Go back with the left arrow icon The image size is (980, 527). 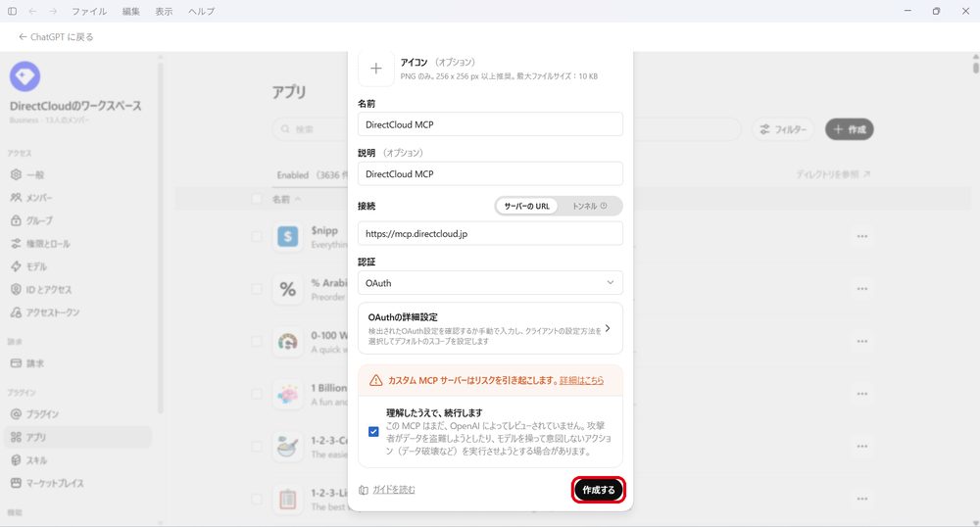[x=32, y=11]
